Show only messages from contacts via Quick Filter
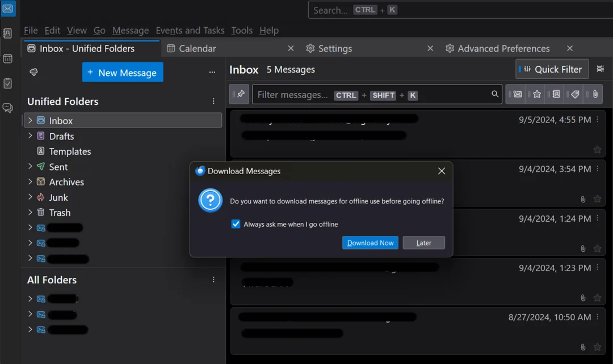Viewport: 613px width, 364px height. [555, 94]
